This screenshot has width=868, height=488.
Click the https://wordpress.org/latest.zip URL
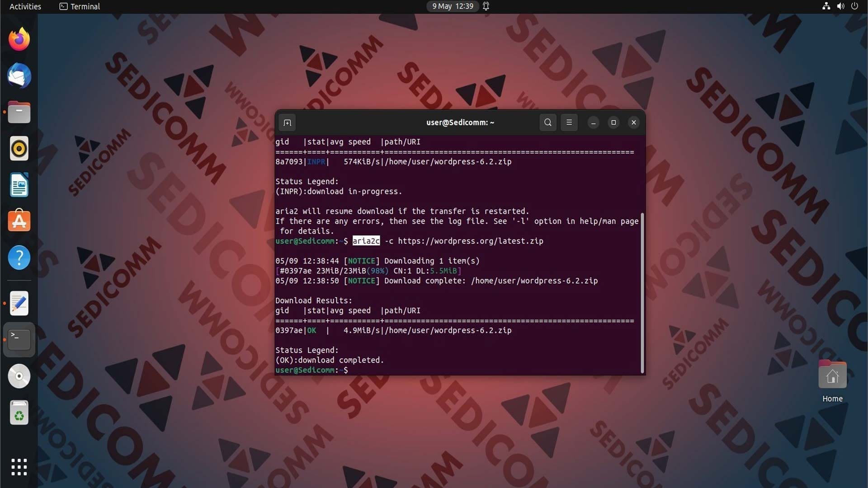point(471,241)
